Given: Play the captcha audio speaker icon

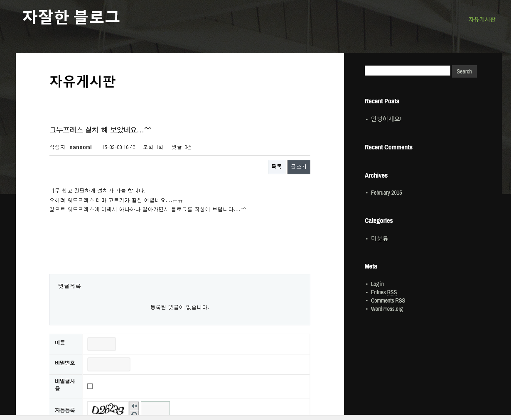Looking at the screenshot, I should pyautogui.click(x=134, y=406).
